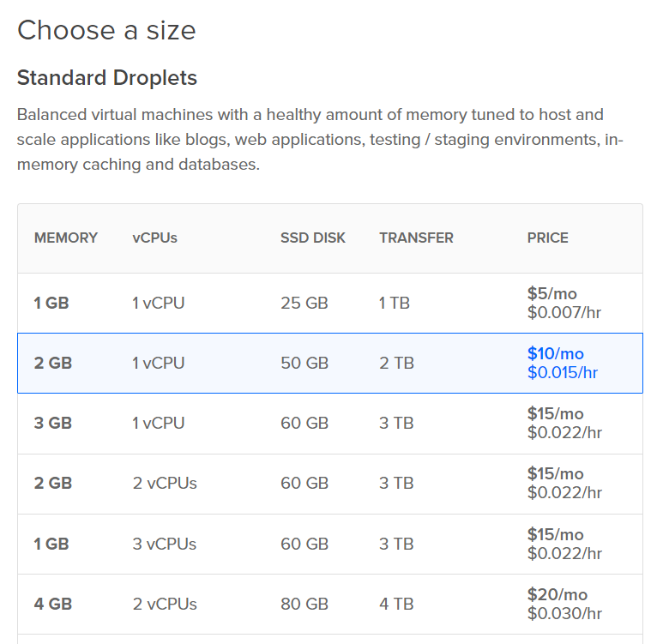Click the 'Choose a size' title
Screen dimensions: 657x644
coord(106,31)
